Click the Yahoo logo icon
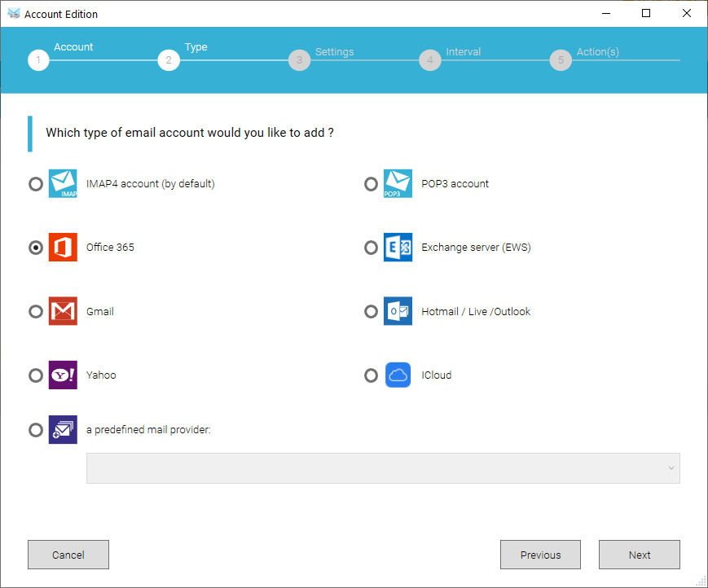 [63, 375]
